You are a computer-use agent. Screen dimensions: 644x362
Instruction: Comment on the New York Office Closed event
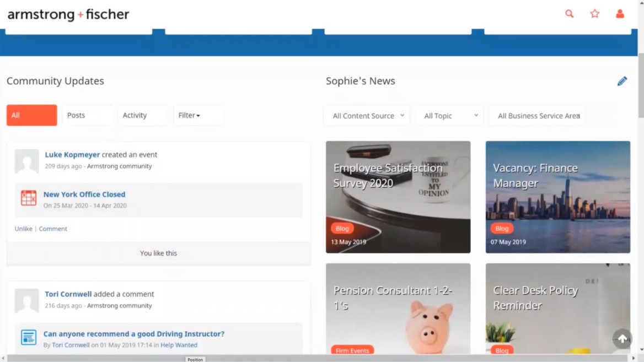[x=53, y=228]
